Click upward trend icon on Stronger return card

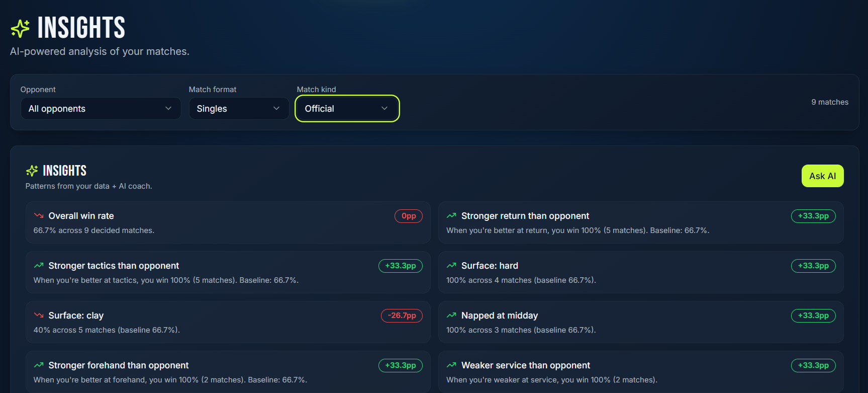click(x=451, y=215)
